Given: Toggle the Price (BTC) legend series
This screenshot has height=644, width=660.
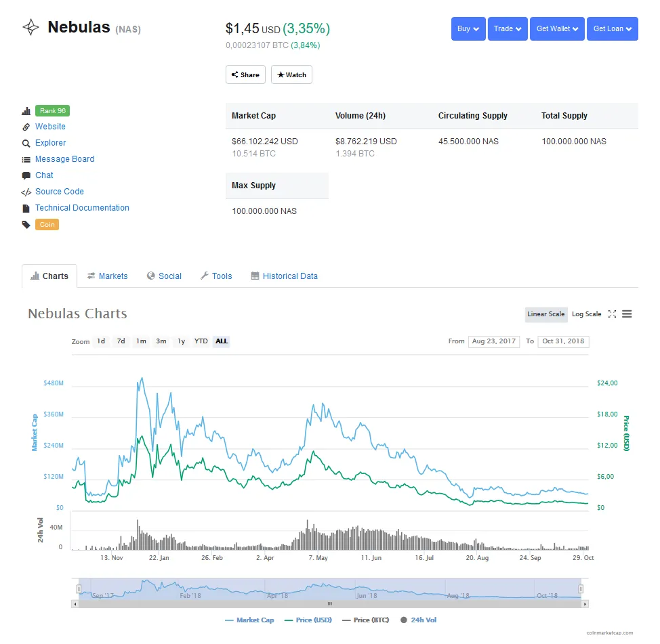Looking at the screenshot, I should pyautogui.click(x=366, y=620).
